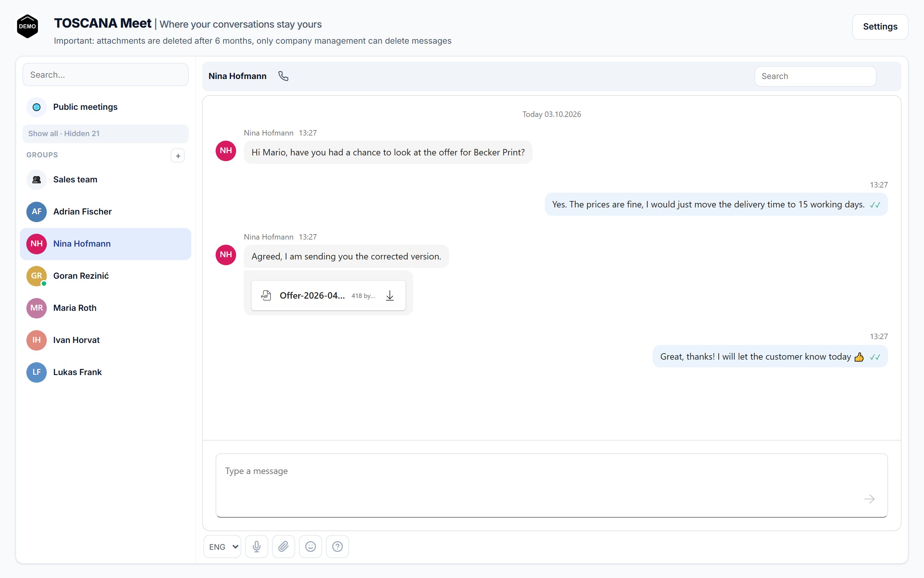Click 'Great, thanks!' sent message
The image size is (924, 578).
(x=770, y=357)
